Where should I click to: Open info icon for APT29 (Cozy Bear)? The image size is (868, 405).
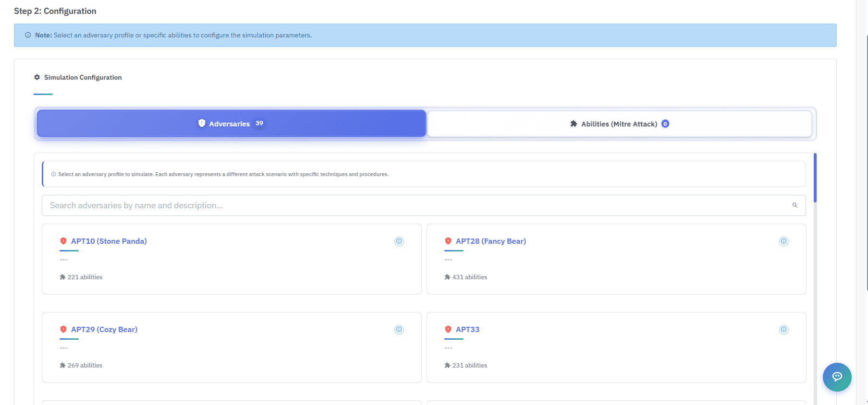pos(399,330)
